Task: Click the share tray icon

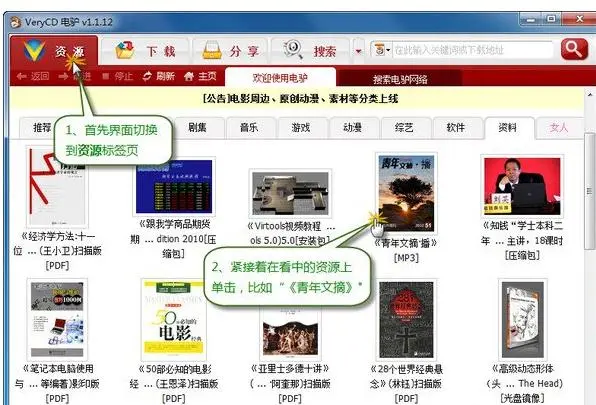Action: pos(212,51)
